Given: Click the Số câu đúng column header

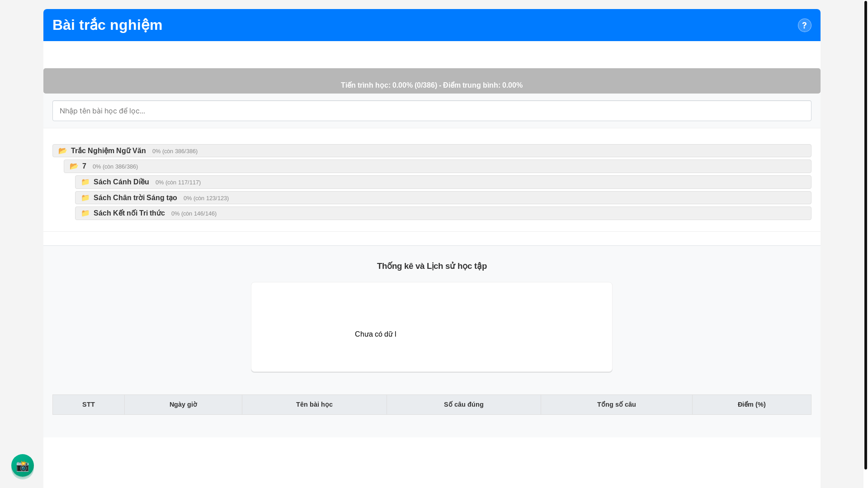Looking at the screenshot, I should (464, 404).
